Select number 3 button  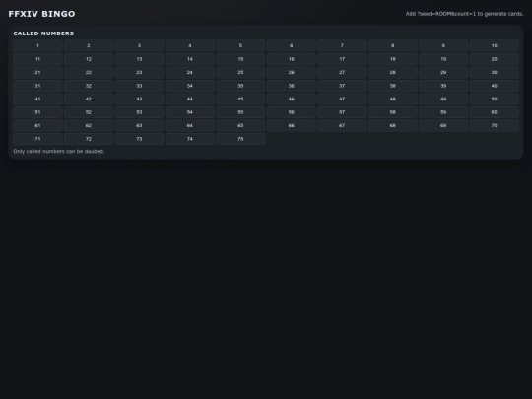click(139, 45)
